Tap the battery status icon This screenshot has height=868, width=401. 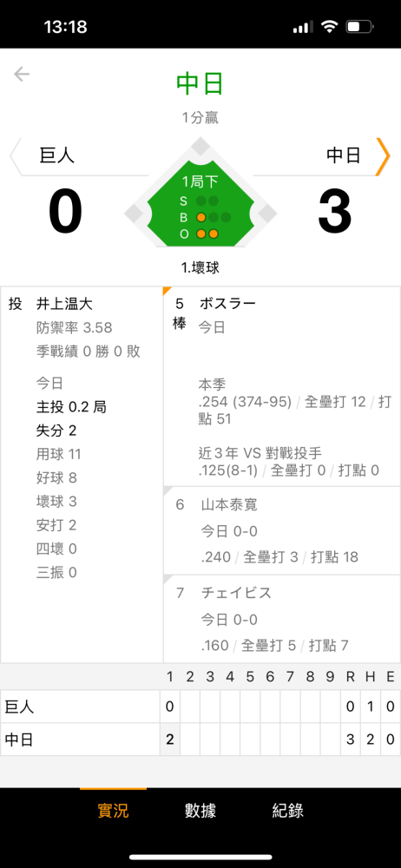(x=360, y=27)
